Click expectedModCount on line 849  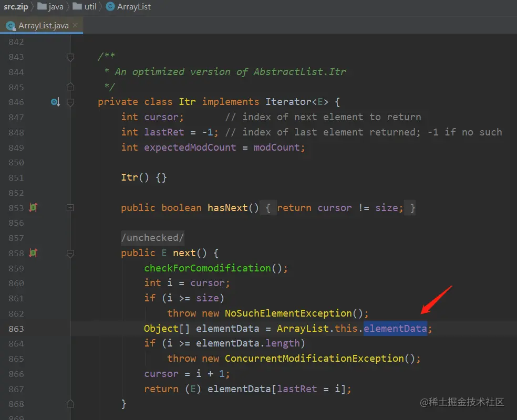pos(190,147)
